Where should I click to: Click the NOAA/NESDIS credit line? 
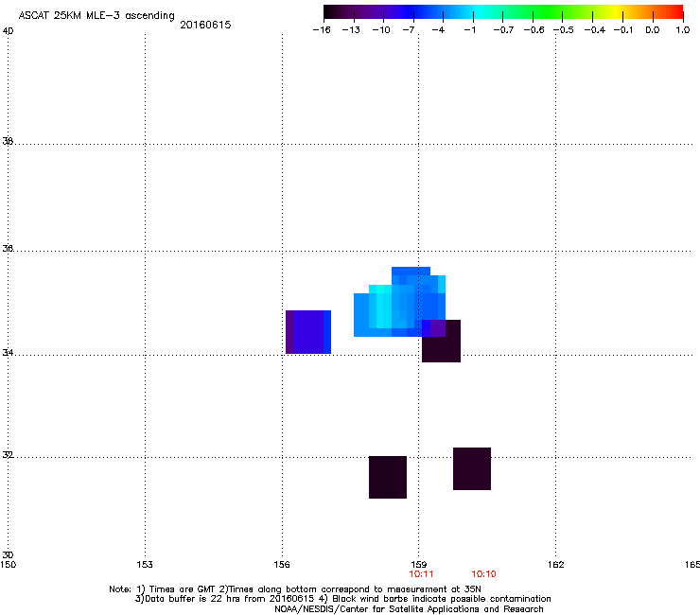pos(409,609)
